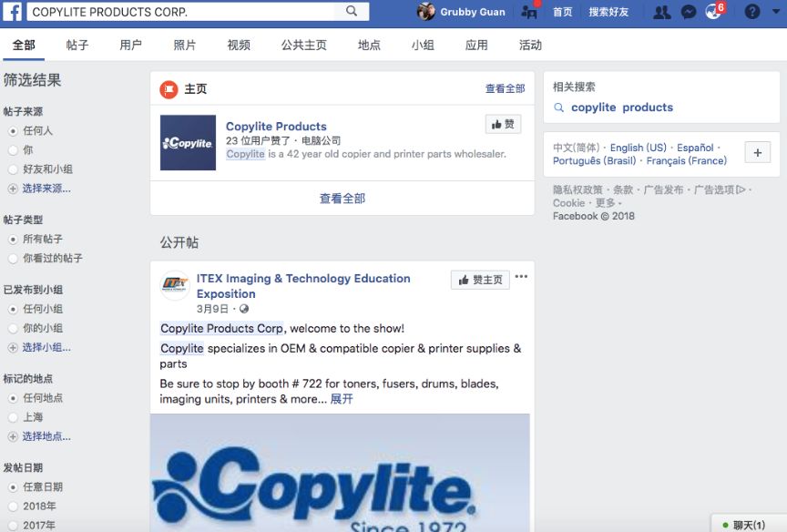Switch to the 全部 tab
Viewport: 787px width, 532px height.
tap(24, 46)
